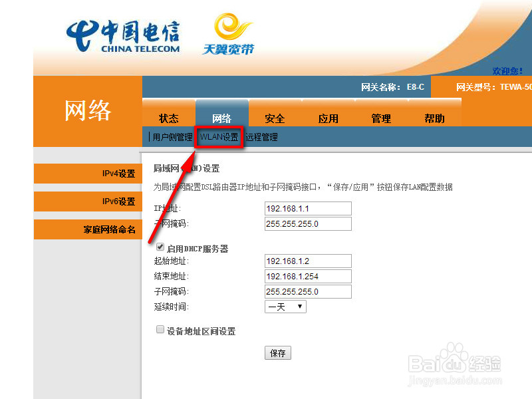Click inside the IP地址 input field

[307, 208]
